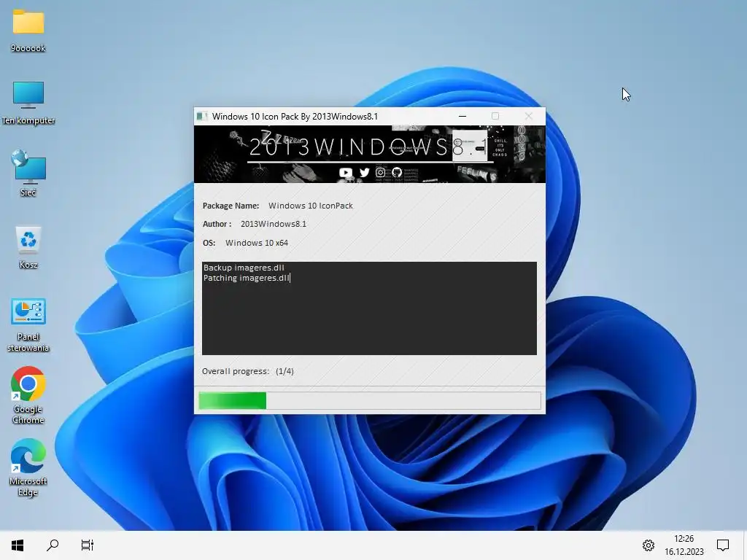Open Task View on the taskbar
Image resolution: width=747 pixels, height=560 pixels.
(x=88, y=545)
